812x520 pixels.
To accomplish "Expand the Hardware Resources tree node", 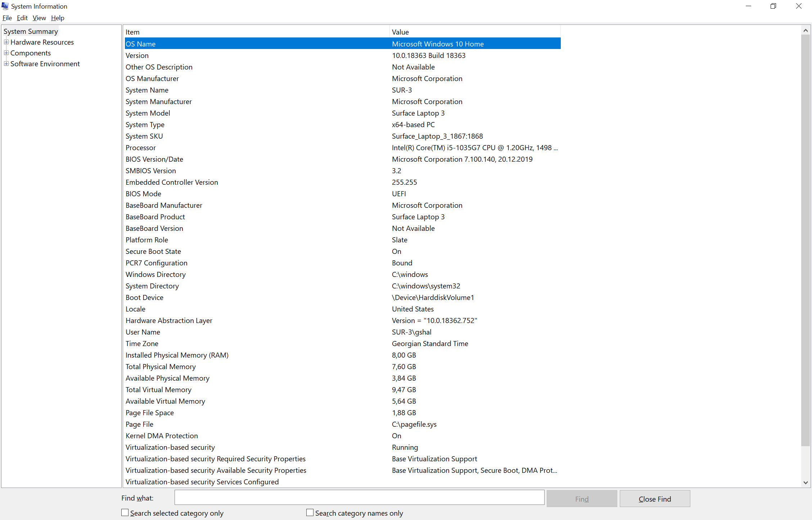I will 6,42.
